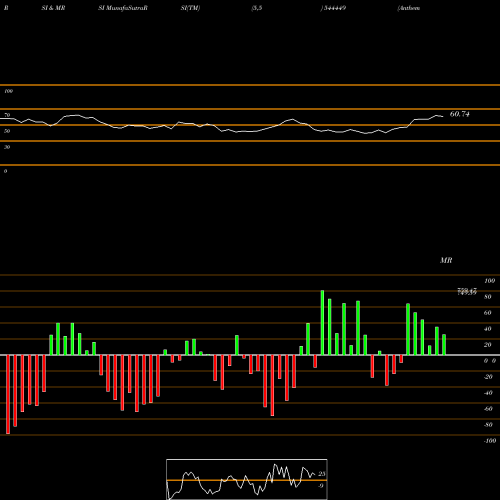Open the mini RSI thumbnail chart at bottom

(x=247, y=479)
